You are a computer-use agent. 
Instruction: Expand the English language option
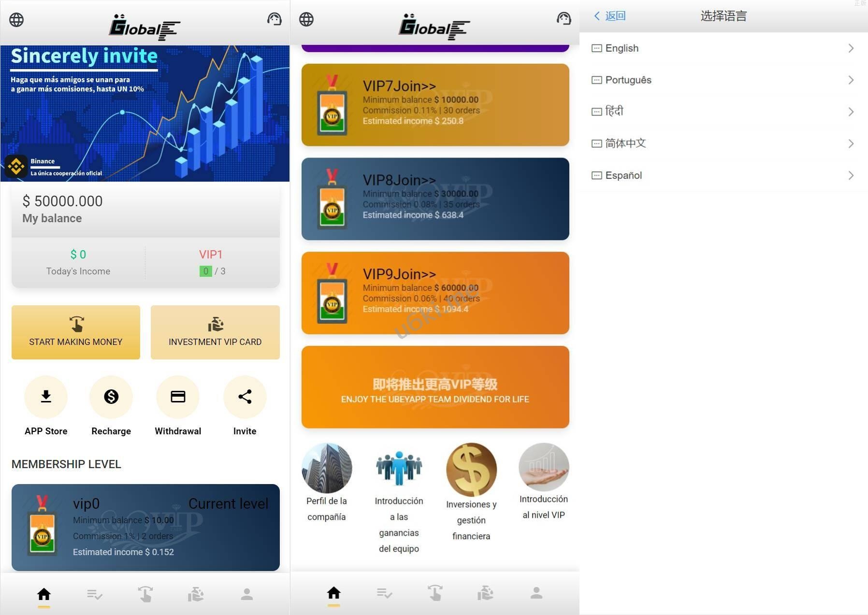(x=851, y=48)
